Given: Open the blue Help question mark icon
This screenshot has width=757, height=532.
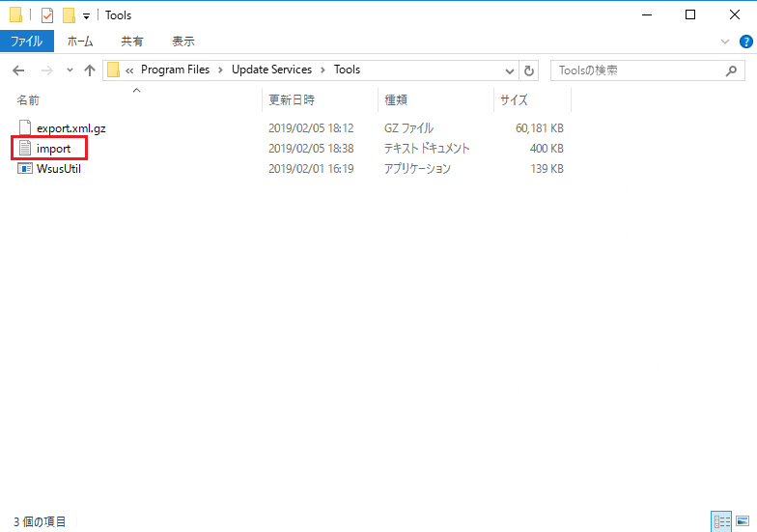Looking at the screenshot, I should click(x=745, y=42).
